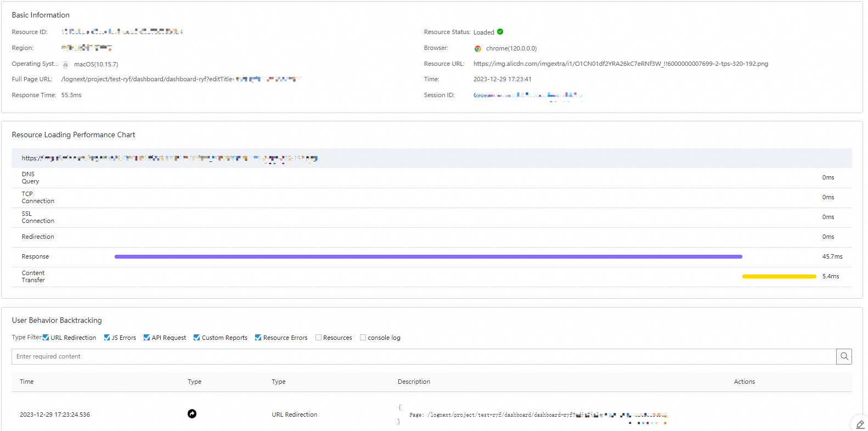Click the macOS operating system icon
This screenshot has height=431, width=868.
click(x=66, y=64)
